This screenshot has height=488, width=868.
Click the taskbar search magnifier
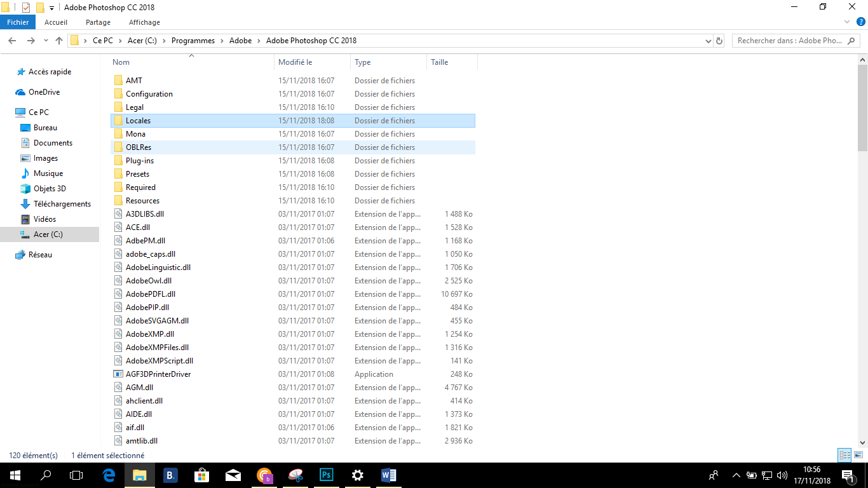coord(46,475)
